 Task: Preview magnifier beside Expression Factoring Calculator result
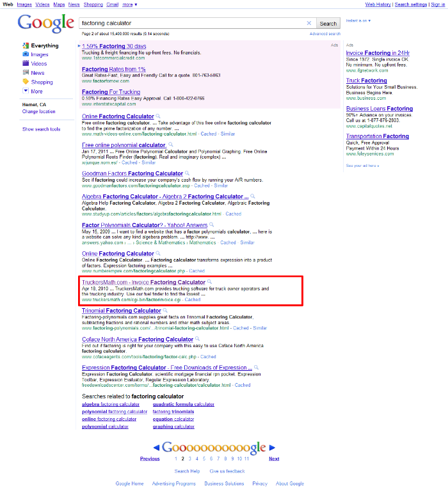[257, 367]
